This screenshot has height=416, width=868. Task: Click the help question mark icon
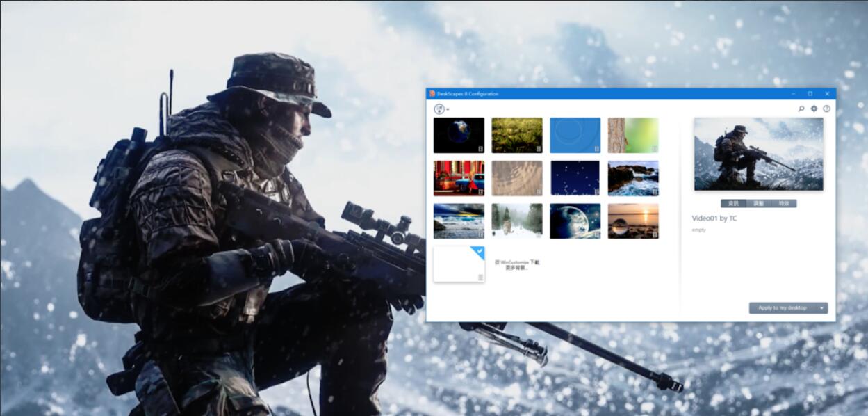pyautogui.click(x=826, y=109)
